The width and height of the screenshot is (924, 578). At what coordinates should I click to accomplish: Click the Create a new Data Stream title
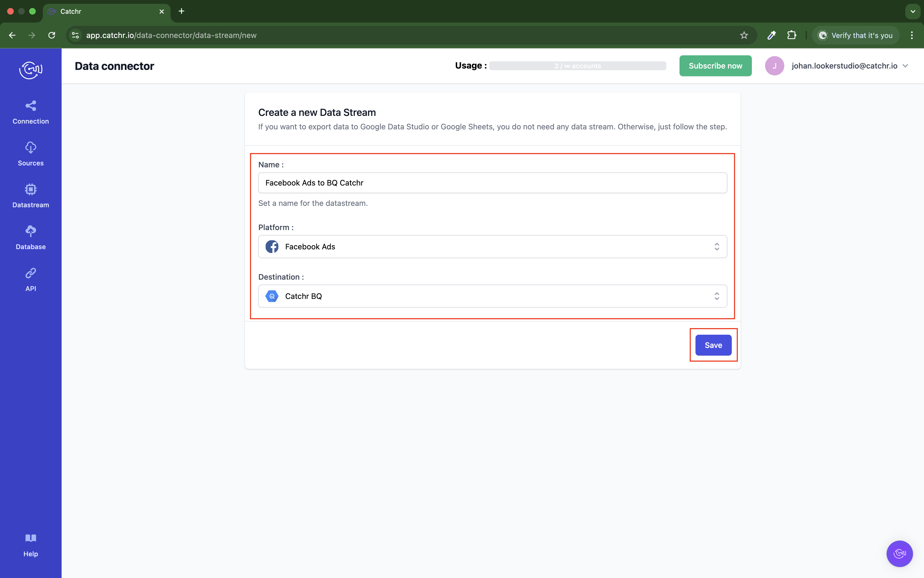[x=317, y=112]
